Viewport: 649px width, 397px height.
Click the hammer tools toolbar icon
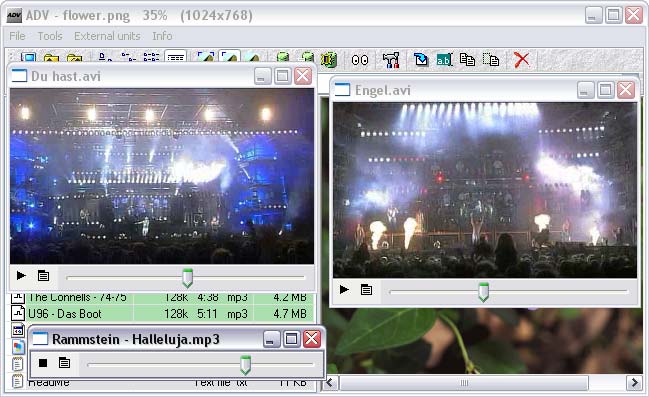(x=390, y=60)
